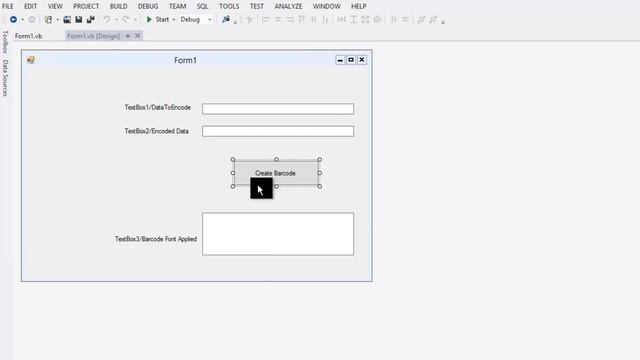640x360 pixels.
Task: Open the TEST menu
Action: (x=257, y=7)
